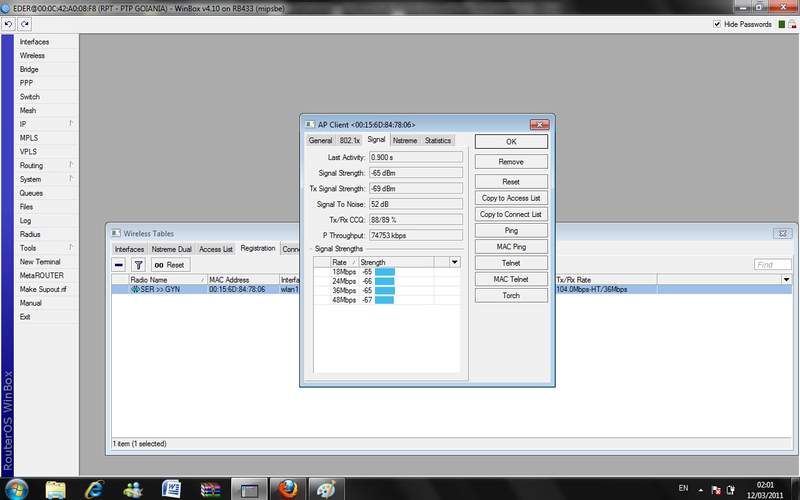Click the green status indicator icon

point(782,24)
